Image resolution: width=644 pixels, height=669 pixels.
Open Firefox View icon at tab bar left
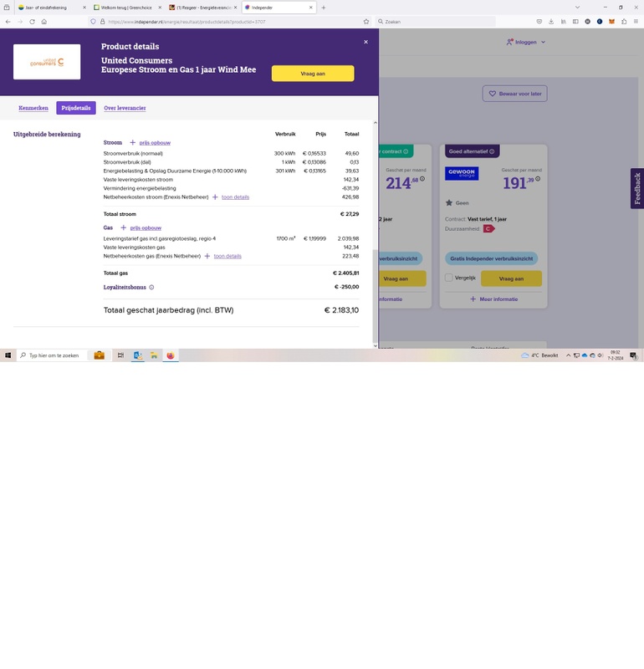coord(7,8)
